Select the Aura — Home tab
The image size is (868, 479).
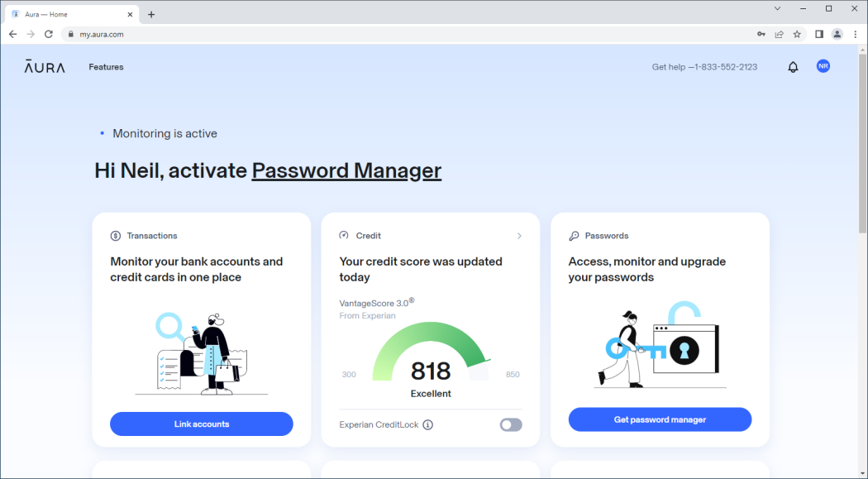point(72,14)
